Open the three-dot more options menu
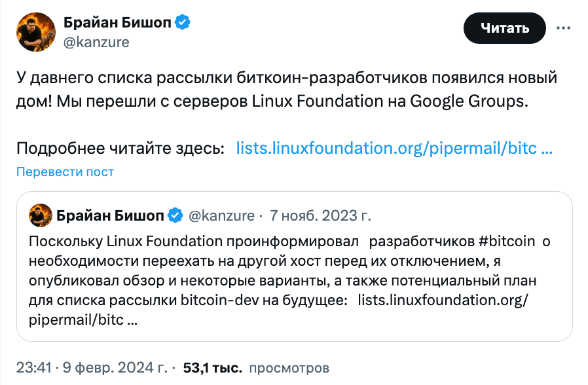 [x=563, y=28]
